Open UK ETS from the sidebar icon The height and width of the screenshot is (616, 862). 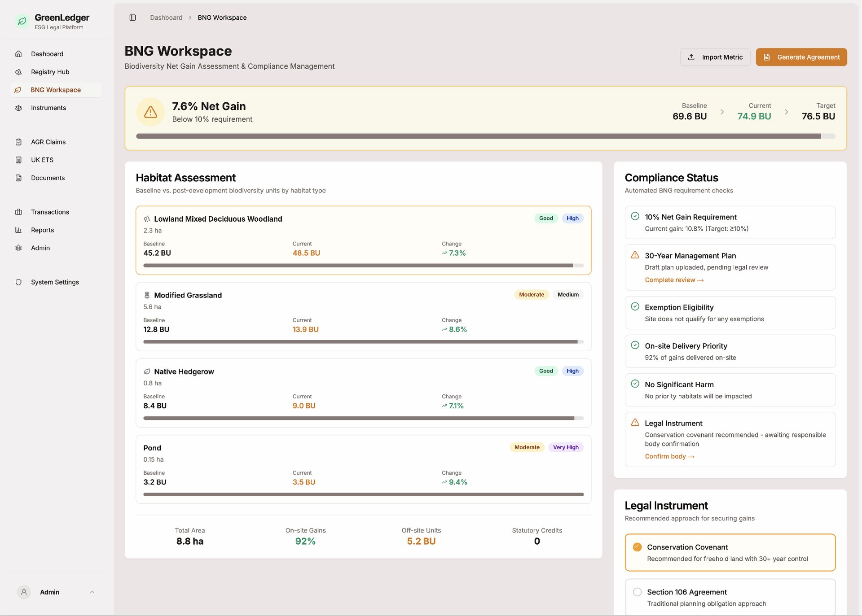click(x=18, y=160)
